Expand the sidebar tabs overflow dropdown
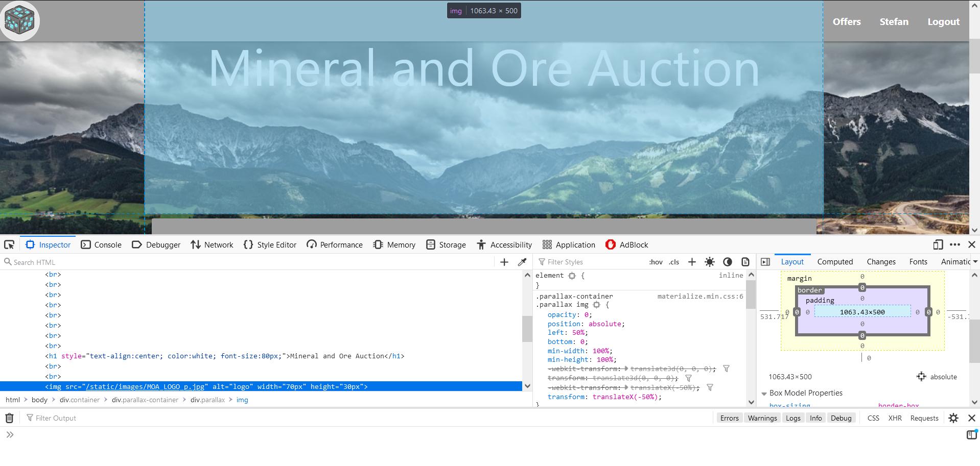Viewport: 980px width, 466px height. [975, 262]
